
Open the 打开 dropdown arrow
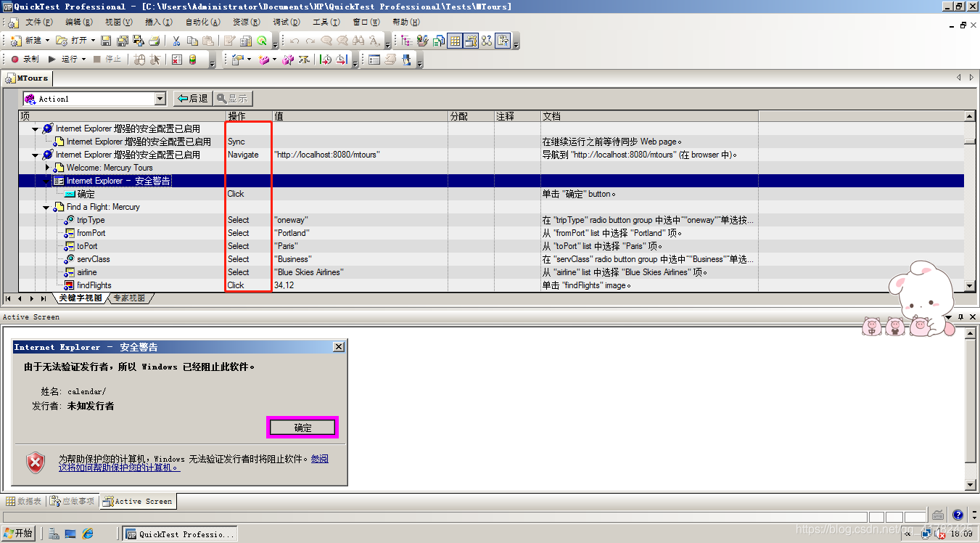[94, 41]
